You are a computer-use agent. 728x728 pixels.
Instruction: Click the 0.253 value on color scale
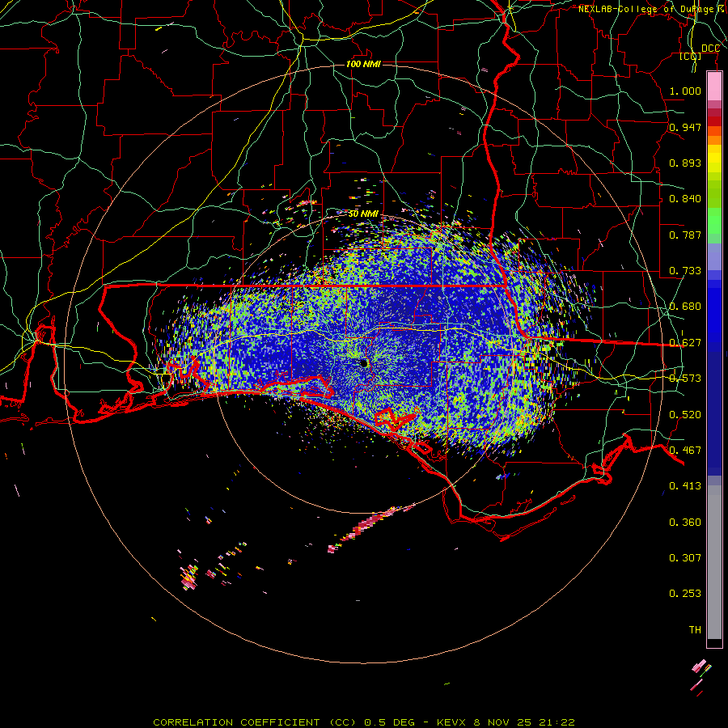(x=685, y=594)
